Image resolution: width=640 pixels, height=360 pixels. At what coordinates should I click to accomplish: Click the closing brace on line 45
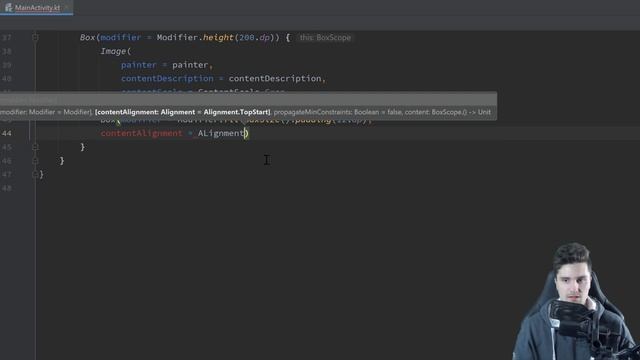[x=82, y=147]
